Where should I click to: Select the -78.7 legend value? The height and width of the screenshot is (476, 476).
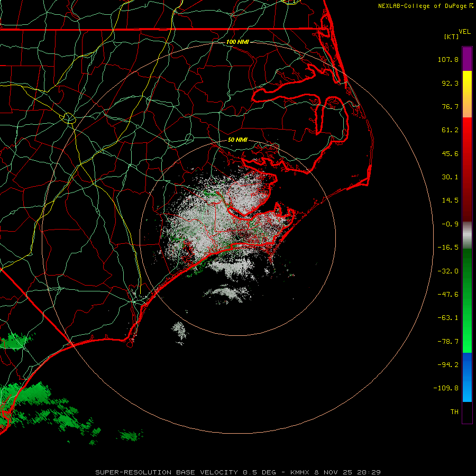448,342
